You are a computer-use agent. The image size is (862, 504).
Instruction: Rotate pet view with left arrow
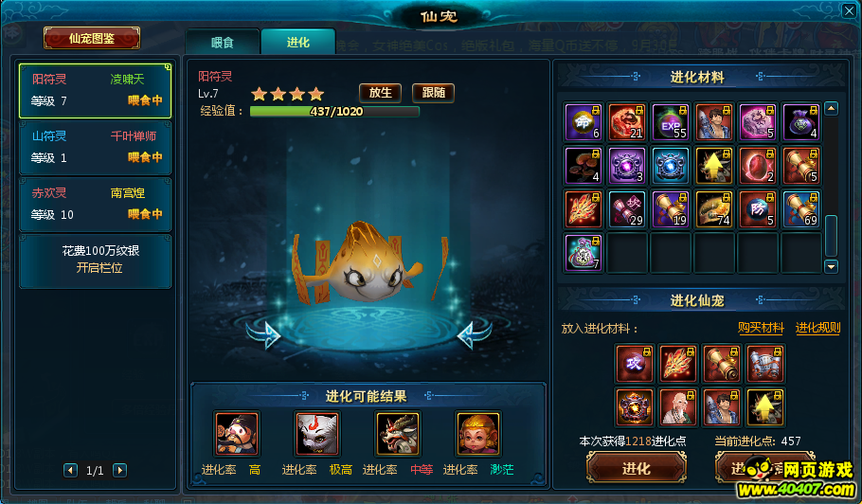264,334
